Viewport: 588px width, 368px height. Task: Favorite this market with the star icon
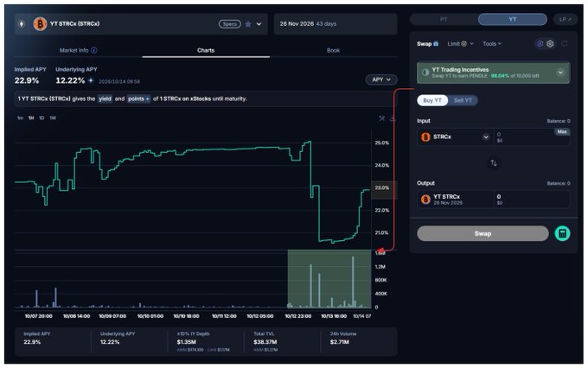click(x=248, y=24)
